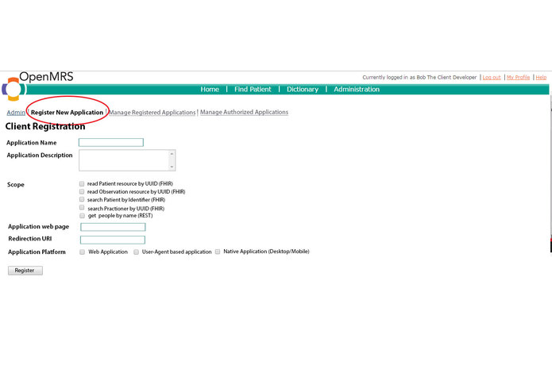Click the Scope label text
This screenshot has height=392, width=552.
pos(16,185)
